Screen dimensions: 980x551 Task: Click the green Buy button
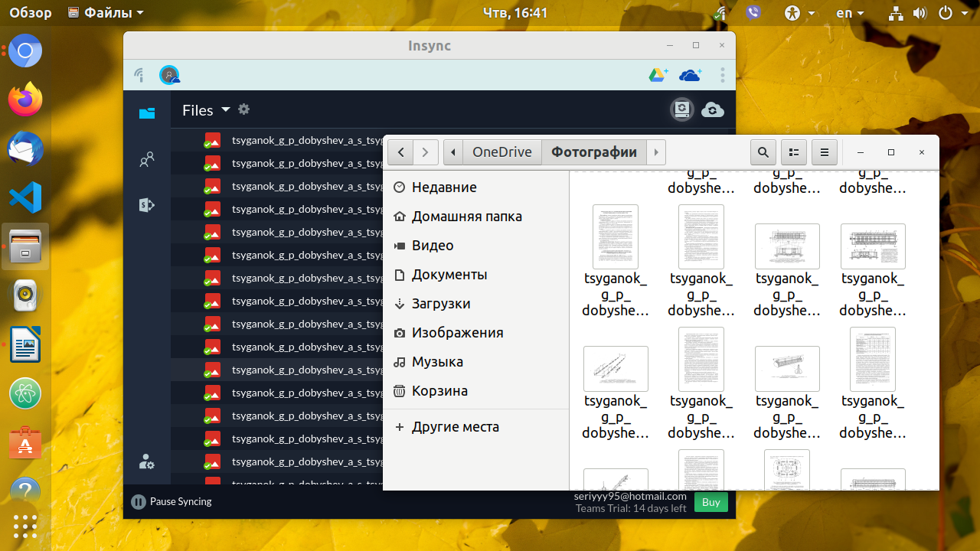pos(711,502)
